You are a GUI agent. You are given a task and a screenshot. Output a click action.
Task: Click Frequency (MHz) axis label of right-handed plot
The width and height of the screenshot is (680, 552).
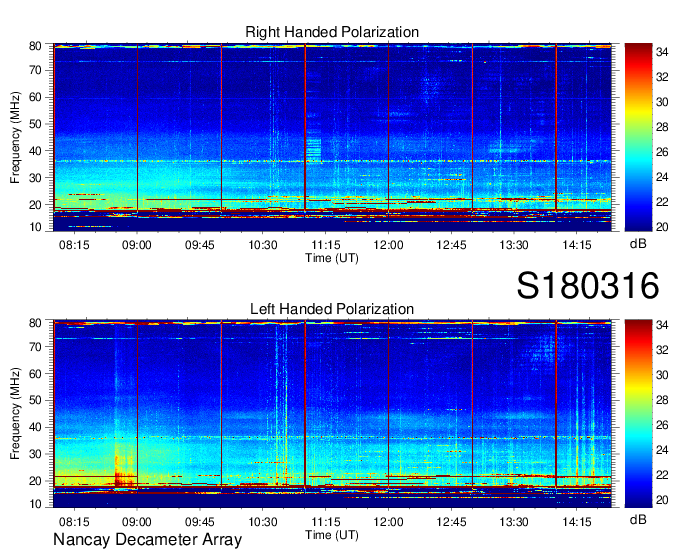[15, 137]
